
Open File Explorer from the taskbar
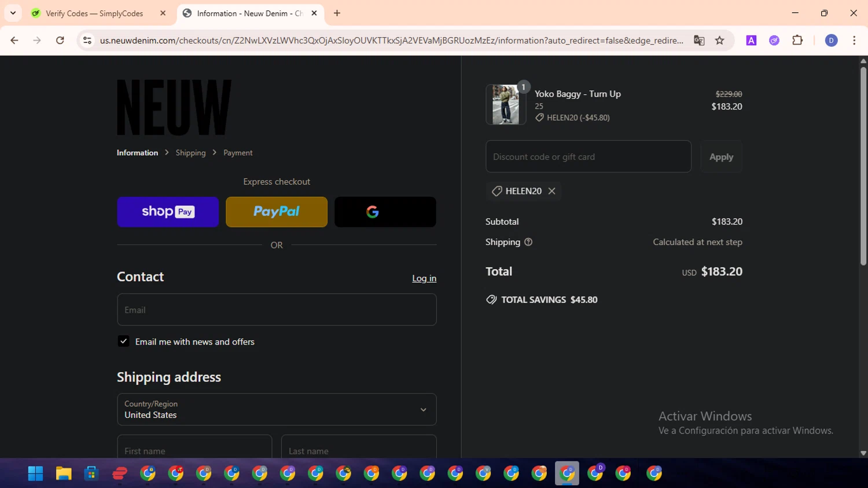[x=63, y=474]
